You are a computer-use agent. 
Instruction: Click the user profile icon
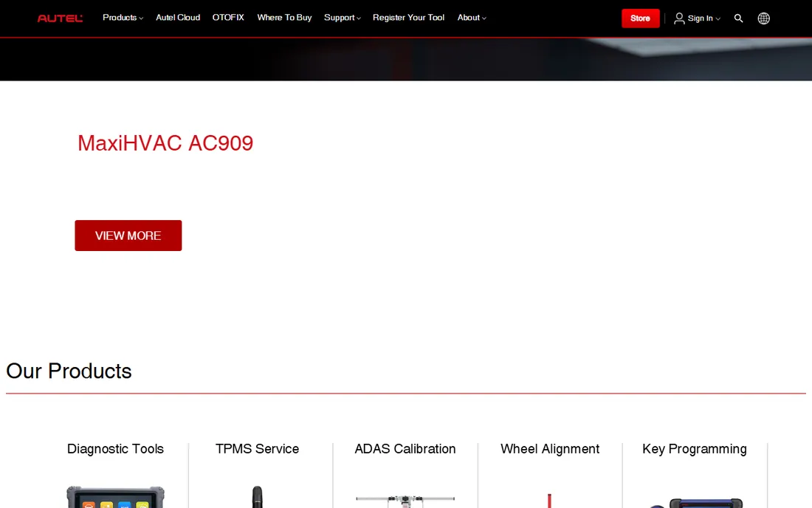point(679,18)
